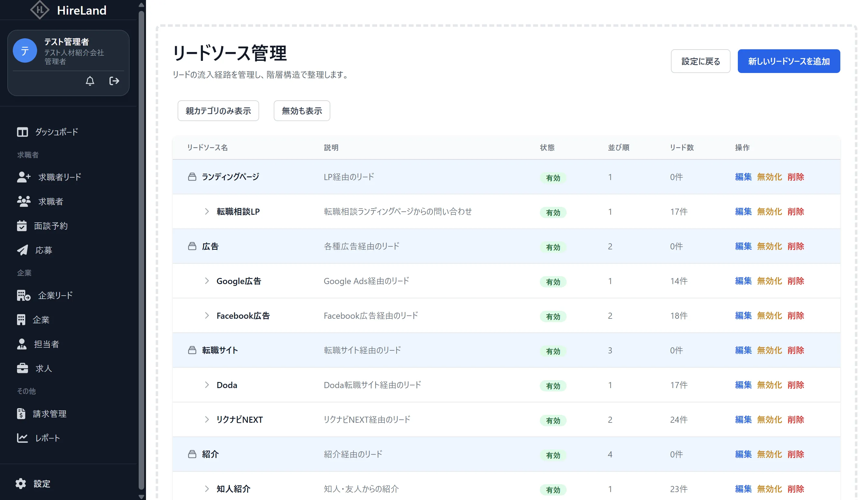The width and height of the screenshot is (868, 500).
Task: Go to 面談予約 page
Action: [x=42, y=226]
